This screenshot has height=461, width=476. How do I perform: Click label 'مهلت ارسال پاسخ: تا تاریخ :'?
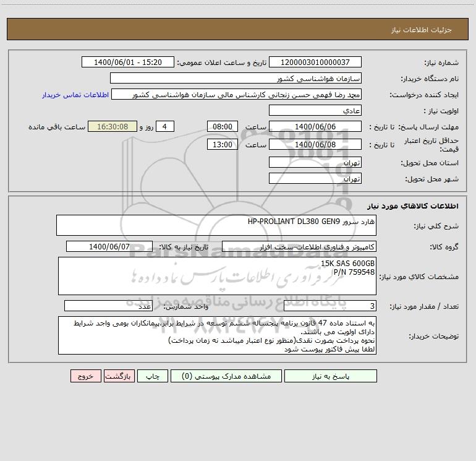414,127
